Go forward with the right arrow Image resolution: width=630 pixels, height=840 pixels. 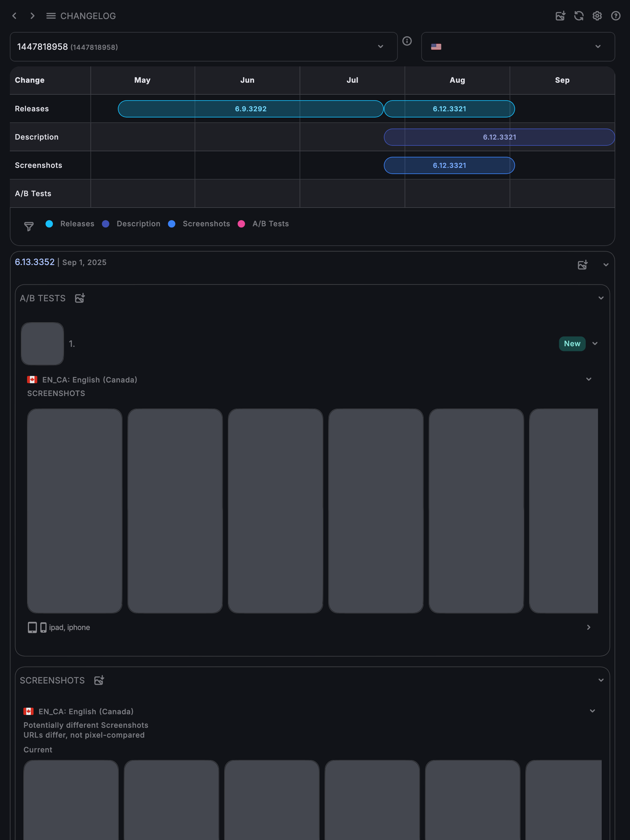click(32, 16)
